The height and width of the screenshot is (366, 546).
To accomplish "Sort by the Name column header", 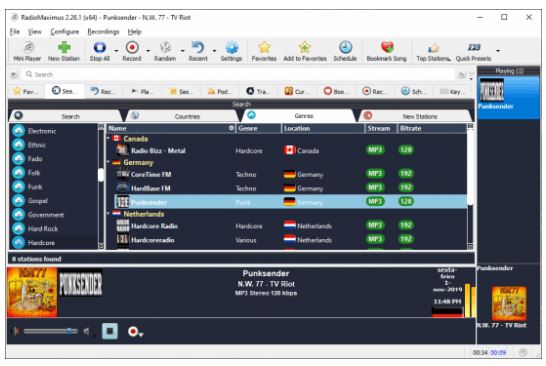I will click(x=171, y=128).
